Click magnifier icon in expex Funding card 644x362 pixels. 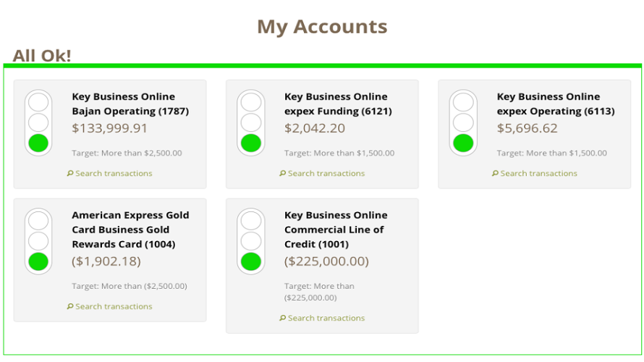[283, 174]
